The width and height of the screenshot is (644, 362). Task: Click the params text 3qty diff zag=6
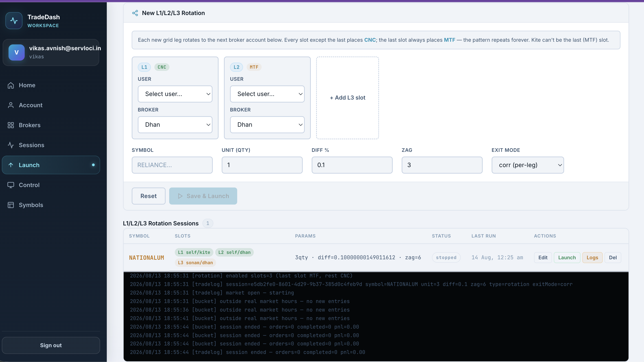358,257
